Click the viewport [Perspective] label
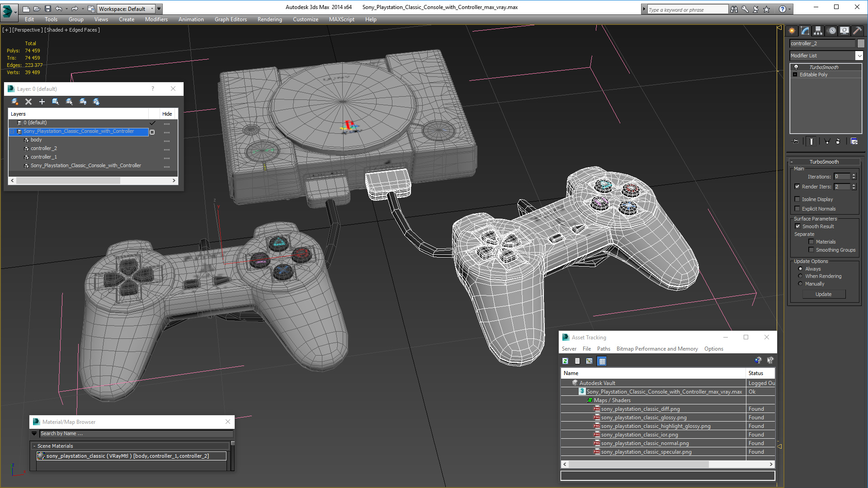 (x=28, y=30)
